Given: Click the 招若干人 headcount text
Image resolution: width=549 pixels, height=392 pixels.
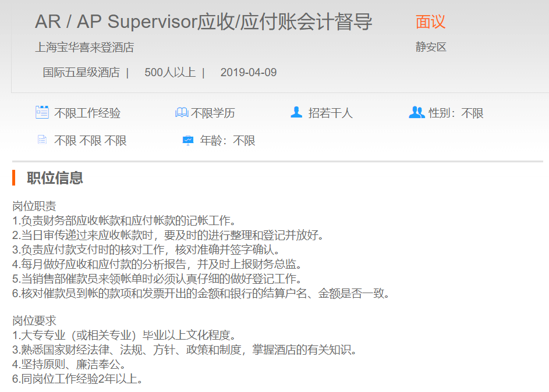Looking at the screenshot, I should pyautogui.click(x=330, y=113).
